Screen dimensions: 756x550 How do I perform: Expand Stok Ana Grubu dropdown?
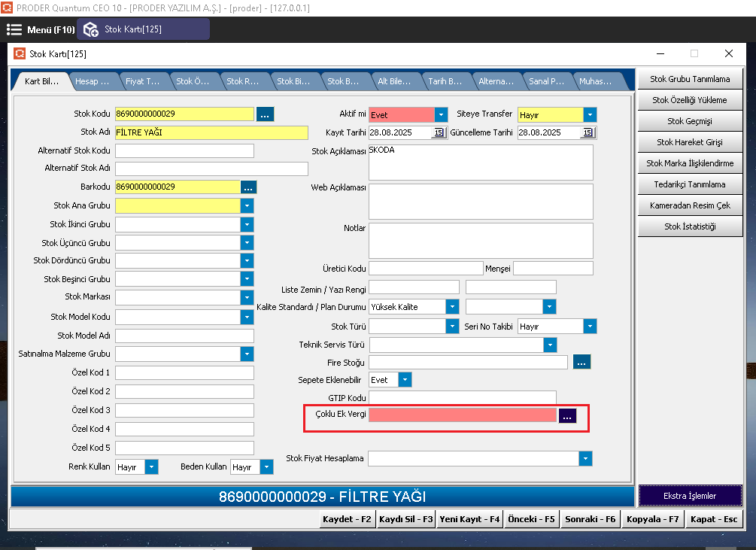pos(247,206)
